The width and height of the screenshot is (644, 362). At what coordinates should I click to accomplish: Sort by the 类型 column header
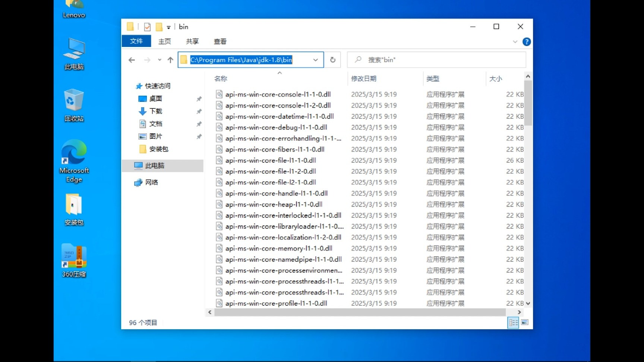point(433,79)
